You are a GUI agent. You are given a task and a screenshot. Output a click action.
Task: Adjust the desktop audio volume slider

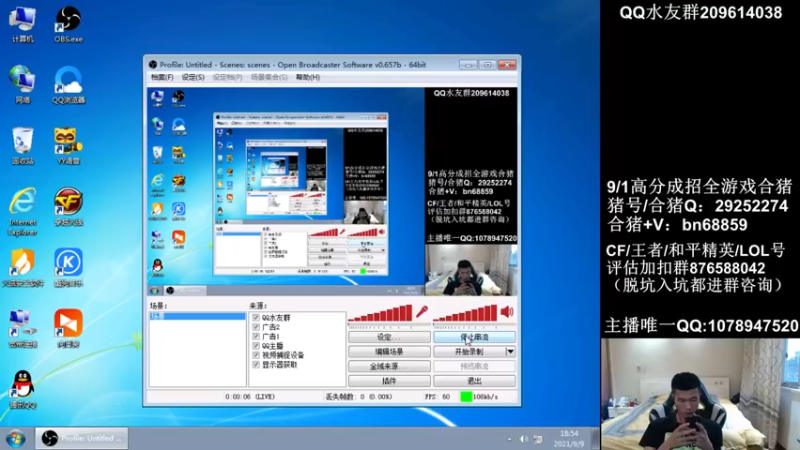tap(465, 314)
